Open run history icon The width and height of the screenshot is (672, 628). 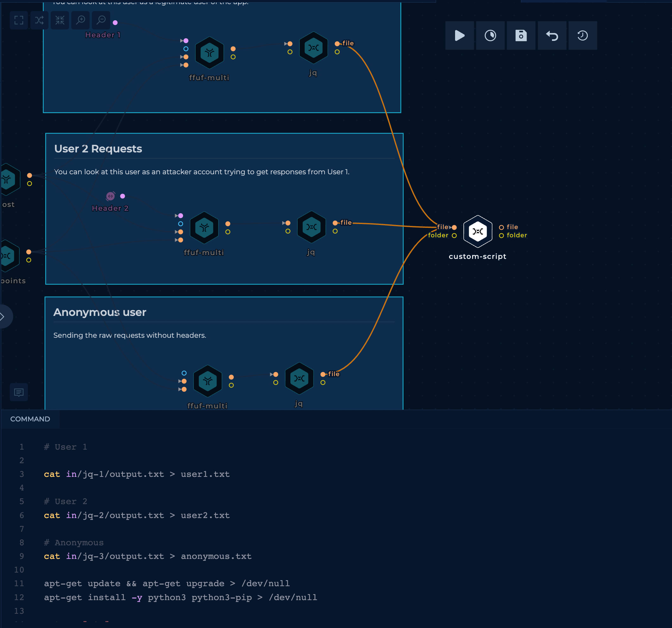(x=582, y=35)
